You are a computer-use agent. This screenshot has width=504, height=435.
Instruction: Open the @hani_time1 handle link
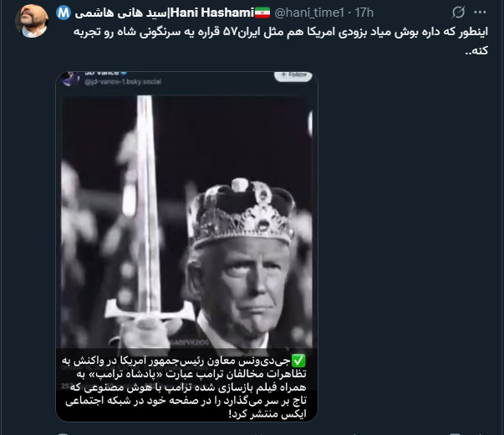309,13
